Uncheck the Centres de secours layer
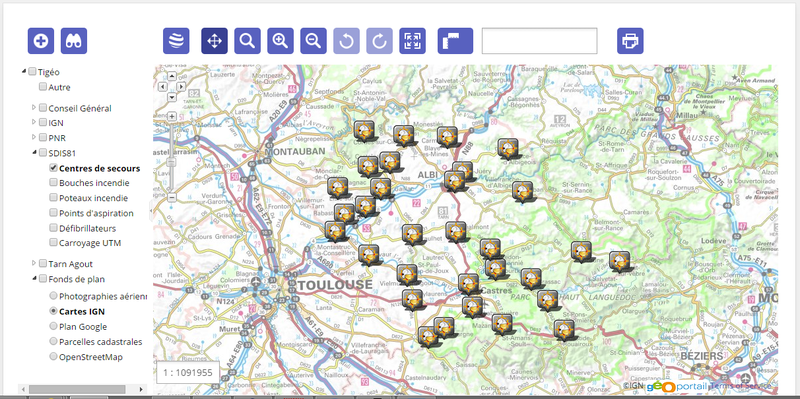 (54, 168)
